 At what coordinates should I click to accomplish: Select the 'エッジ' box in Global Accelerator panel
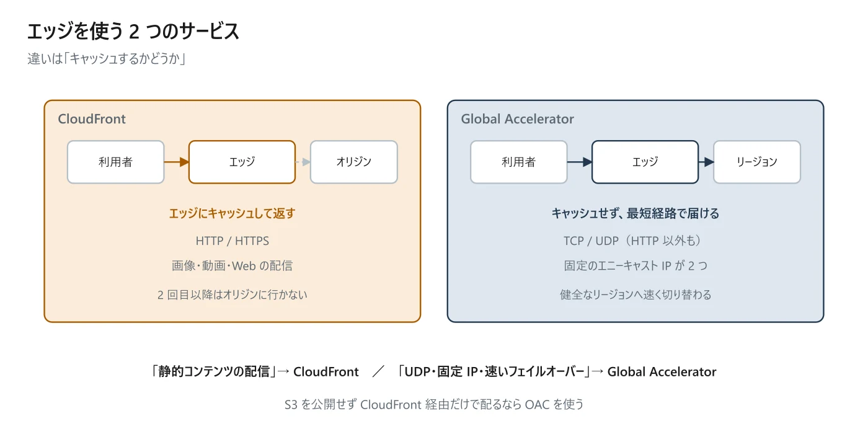tap(645, 162)
